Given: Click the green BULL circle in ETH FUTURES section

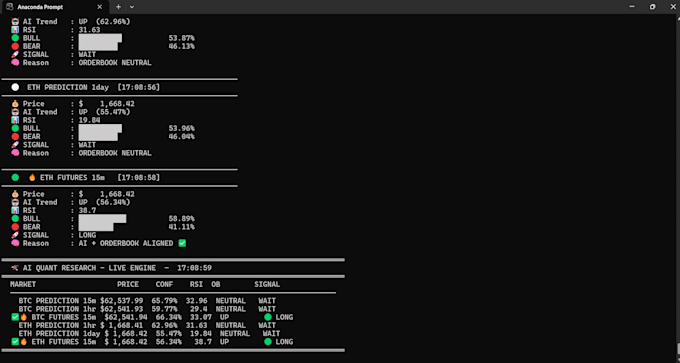Looking at the screenshot, I should 15,219.
